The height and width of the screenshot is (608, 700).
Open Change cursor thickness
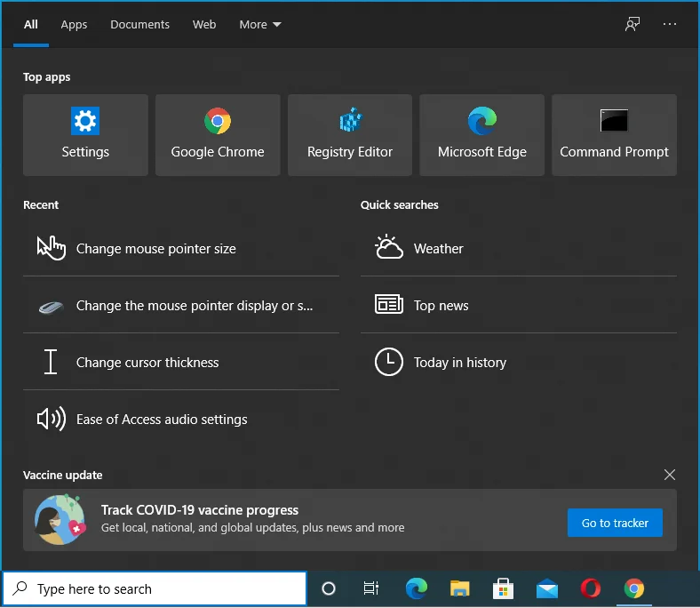click(x=181, y=363)
